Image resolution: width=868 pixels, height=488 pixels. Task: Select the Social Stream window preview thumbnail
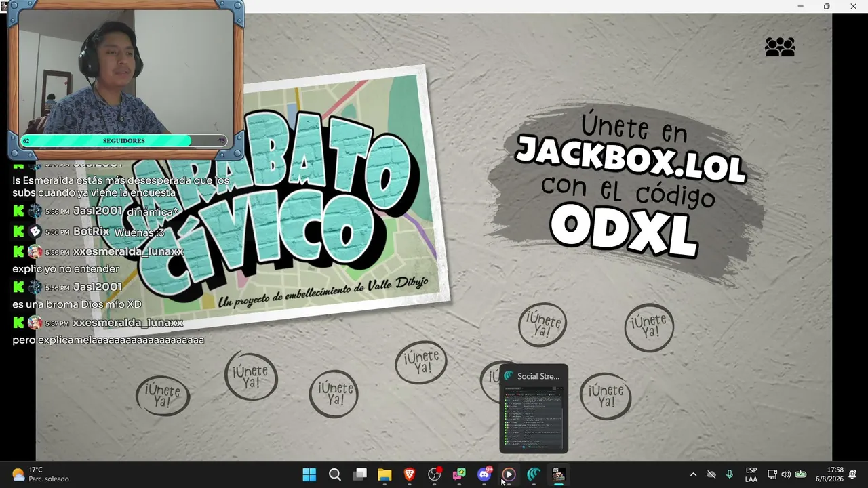pyautogui.click(x=534, y=418)
